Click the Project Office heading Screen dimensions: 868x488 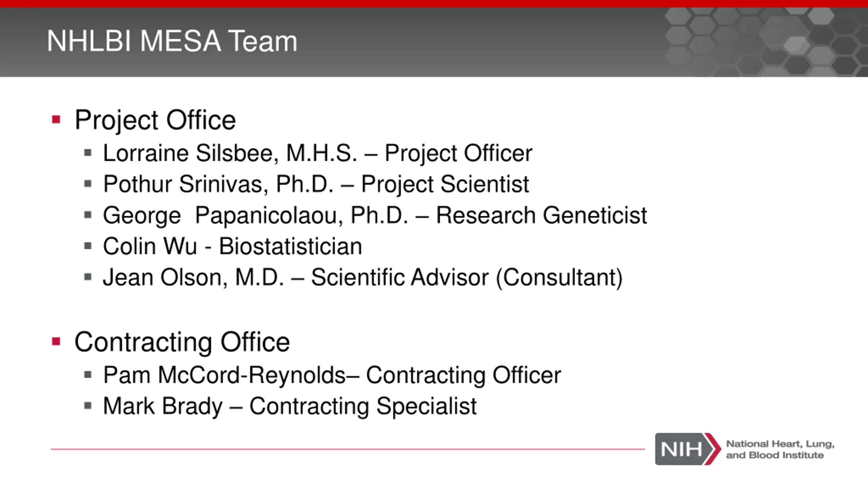pyautogui.click(x=155, y=120)
